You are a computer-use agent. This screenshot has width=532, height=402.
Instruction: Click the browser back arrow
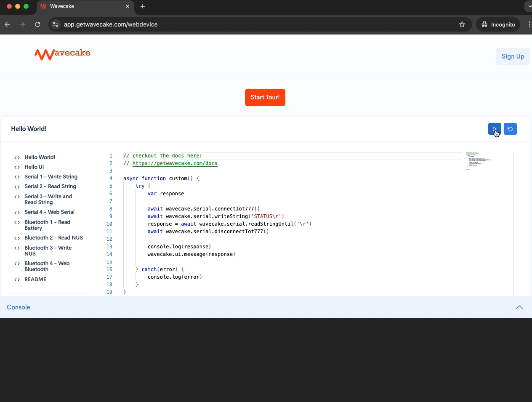[x=7, y=24]
